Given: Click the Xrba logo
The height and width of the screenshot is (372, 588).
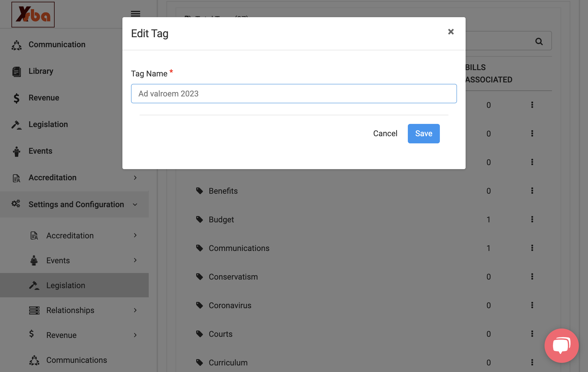Looking at the screenshot, I should coord(33,15).
